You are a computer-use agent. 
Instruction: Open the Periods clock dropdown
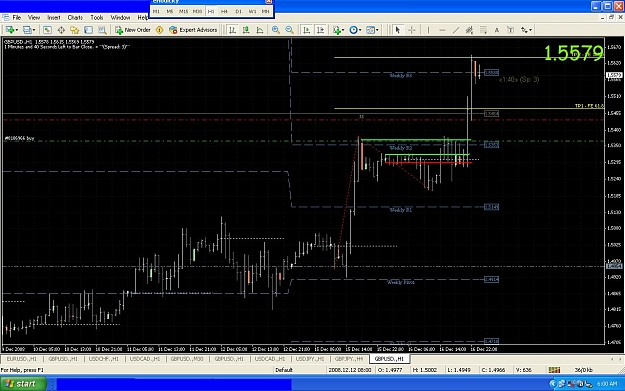click(x=355, y=30)
